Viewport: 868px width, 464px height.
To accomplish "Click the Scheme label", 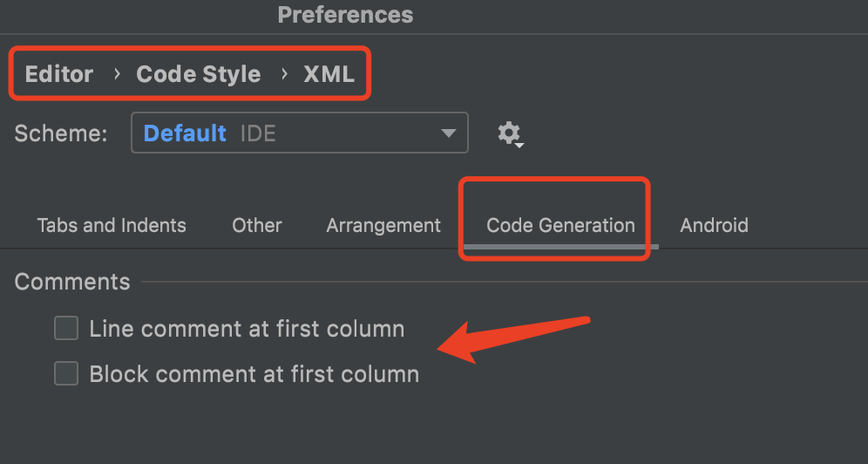I will coord(61,133).
